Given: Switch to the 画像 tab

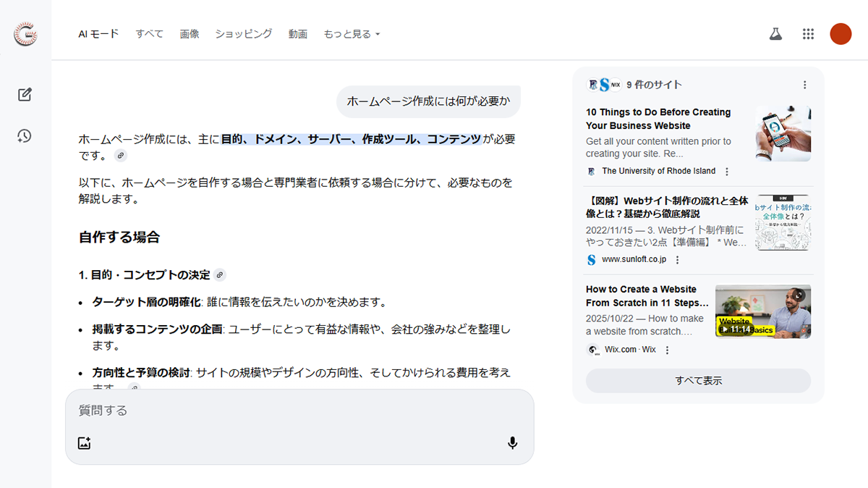Looking at the screenshot, I should click(190, 33).
